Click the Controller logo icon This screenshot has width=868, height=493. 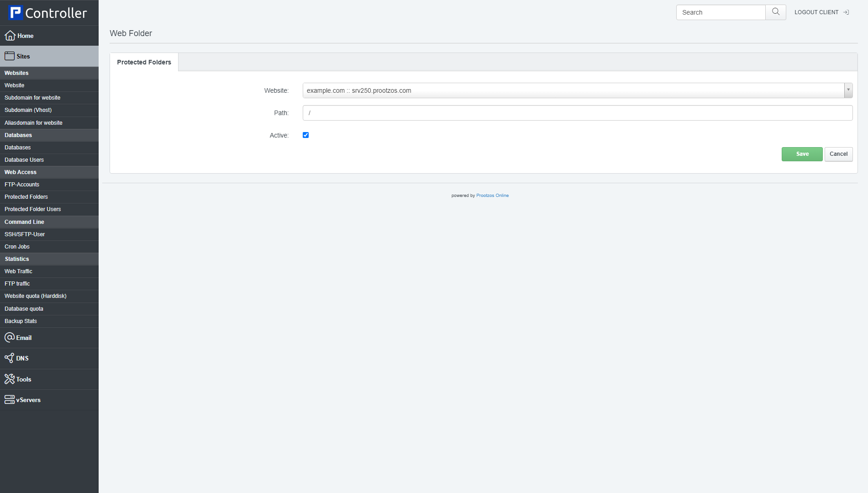coord(16,13)
